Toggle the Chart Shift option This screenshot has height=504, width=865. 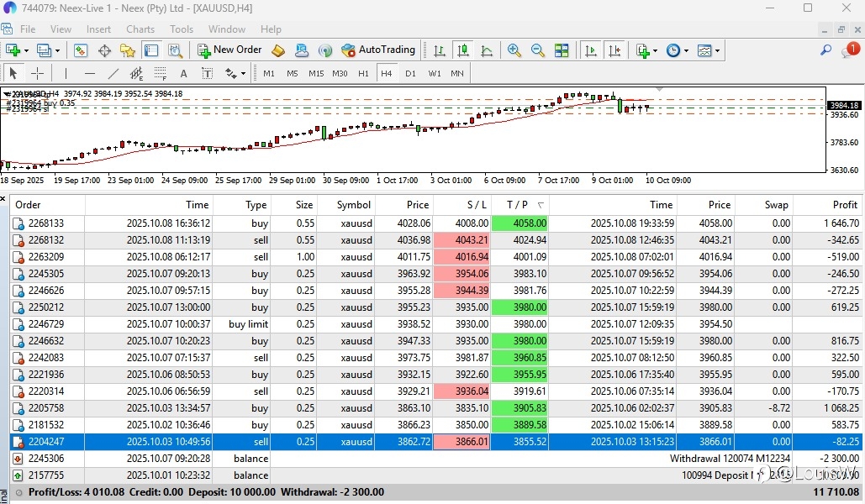(615, 50)
